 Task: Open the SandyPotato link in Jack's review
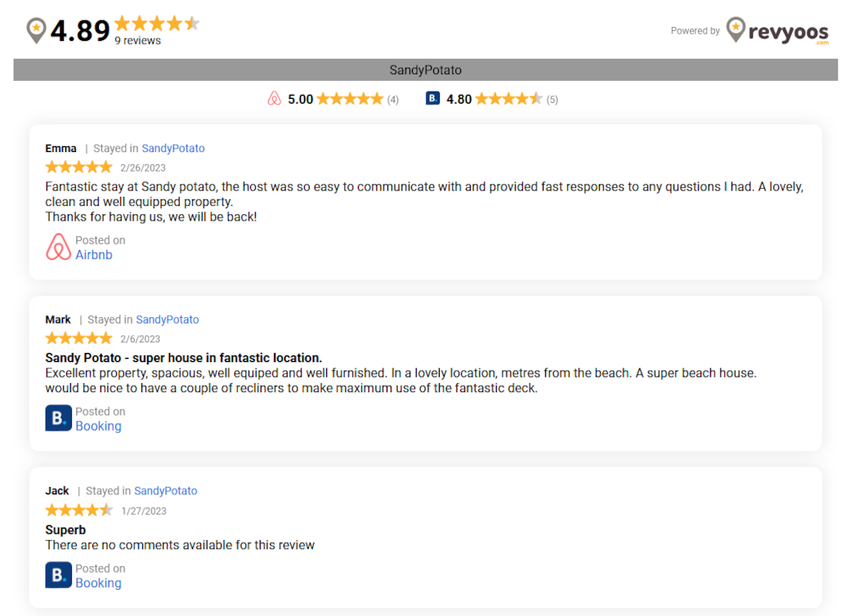click(166, 491)
